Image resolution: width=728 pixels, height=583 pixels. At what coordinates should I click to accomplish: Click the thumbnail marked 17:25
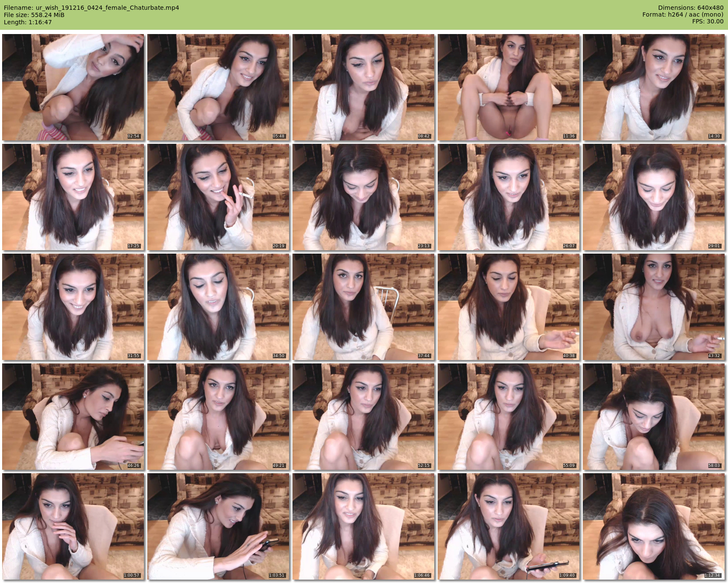coord(73,197)
